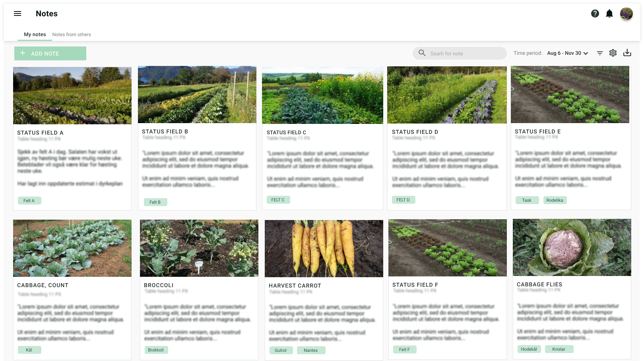644x361 pixels.
Task: Select the Felt A tag
Action: 29,201
